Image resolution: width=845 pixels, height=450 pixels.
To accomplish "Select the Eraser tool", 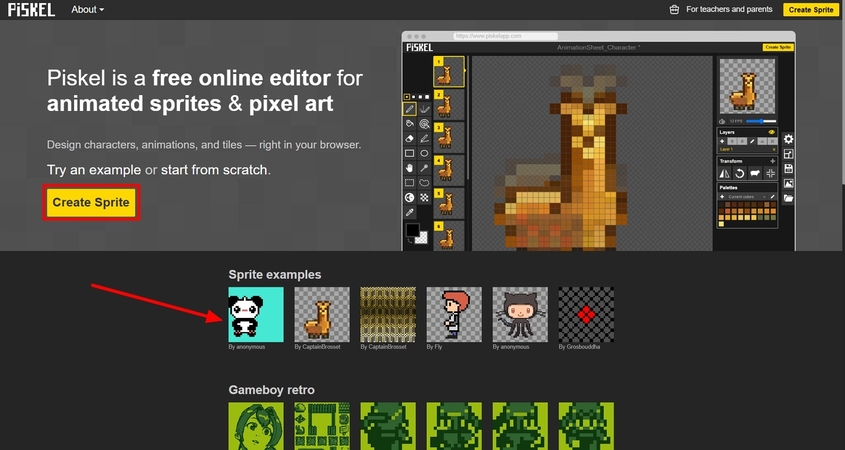I will click(410, 139).
